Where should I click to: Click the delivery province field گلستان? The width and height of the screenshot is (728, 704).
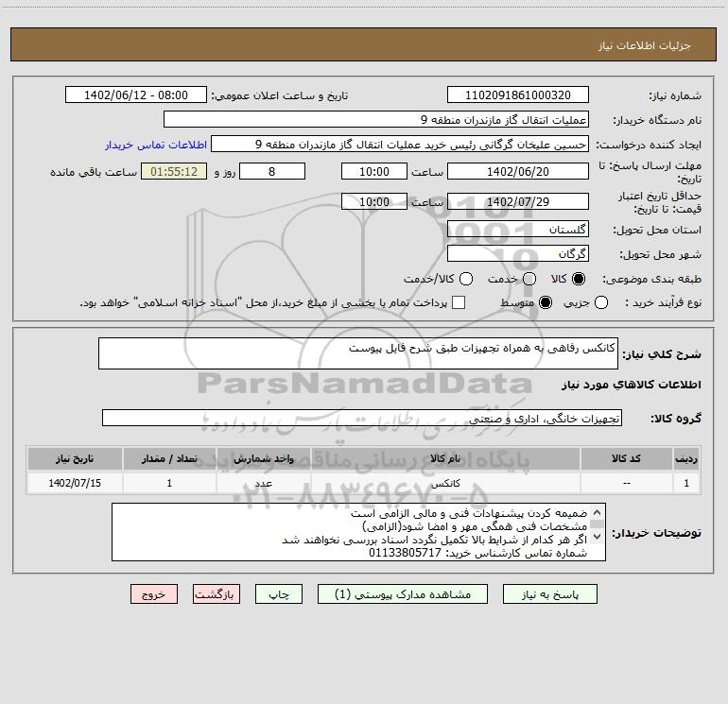(x=518, y=229)
